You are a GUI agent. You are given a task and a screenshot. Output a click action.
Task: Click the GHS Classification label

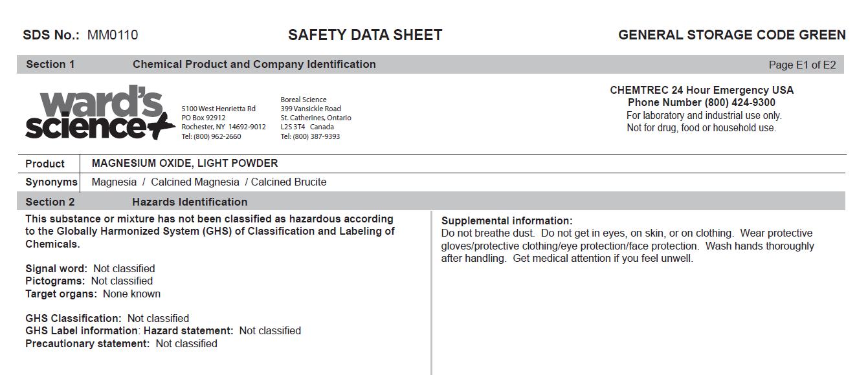tap(73, 318)
